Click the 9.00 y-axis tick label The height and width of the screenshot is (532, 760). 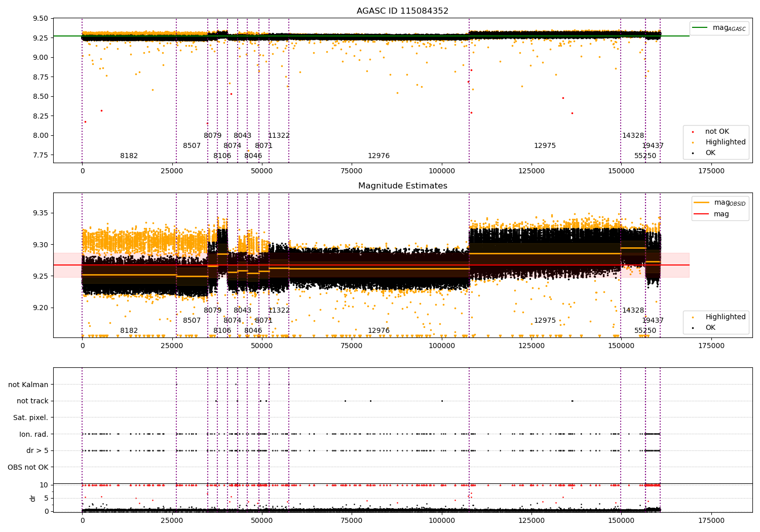coord(40,57)
